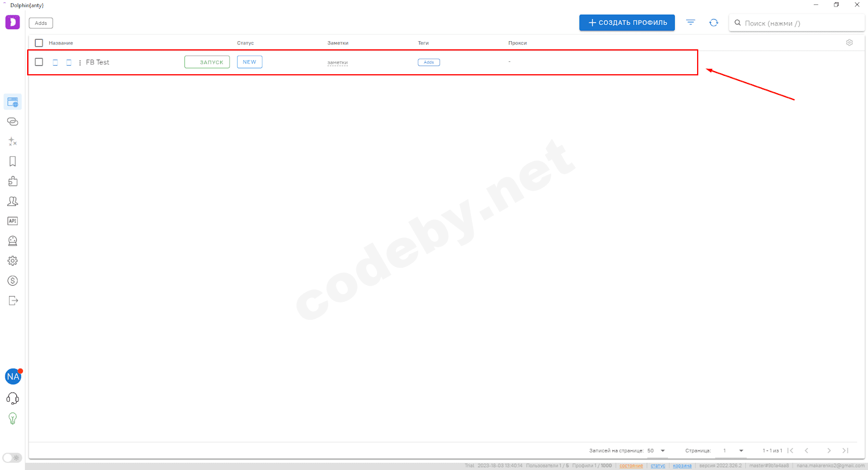Viewport: 868px width, 470px height.
Task: Click the Adds tag in FB Test row
Action: pyautogui.click(x=429, y=62)
